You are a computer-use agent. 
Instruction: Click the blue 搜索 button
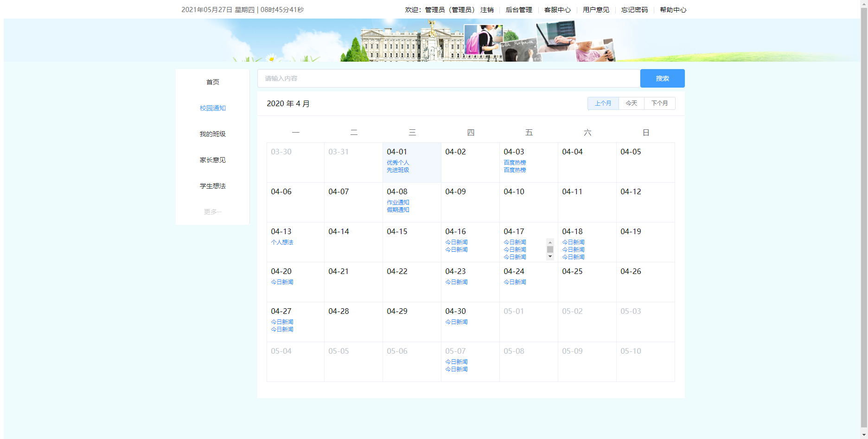(x=662, y=78)
